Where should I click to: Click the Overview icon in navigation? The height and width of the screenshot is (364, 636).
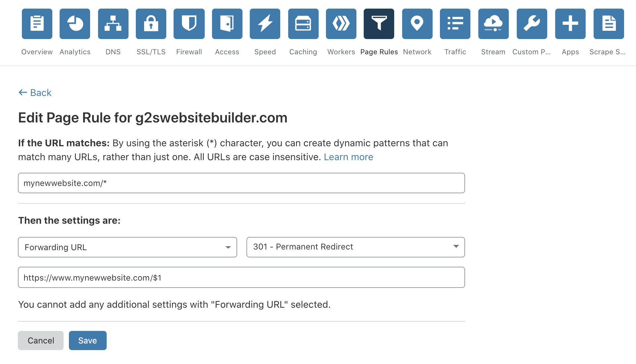point(36,23)
